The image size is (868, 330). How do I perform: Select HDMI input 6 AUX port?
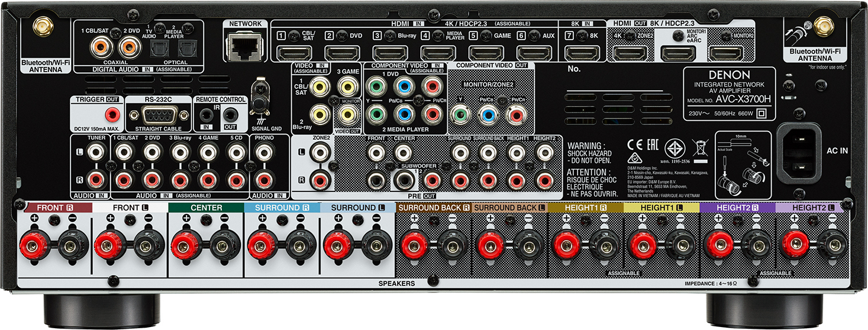click(534, 53)
